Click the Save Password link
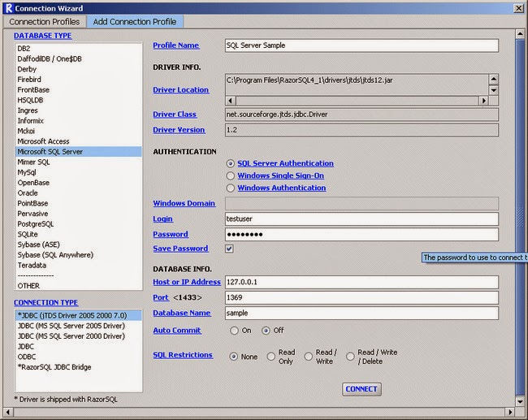Screen dimensions: 528x420 (x=181, y=249)
